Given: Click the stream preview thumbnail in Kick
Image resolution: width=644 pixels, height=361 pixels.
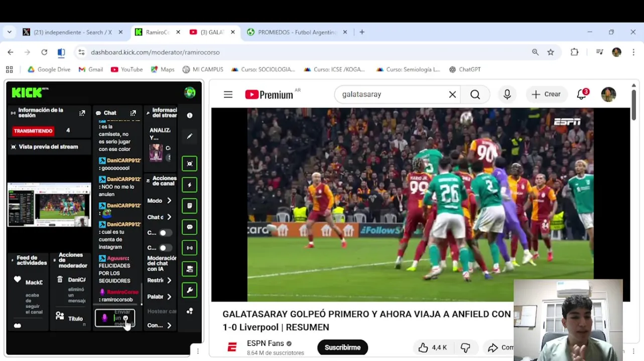Looking at the screenshot, I should pyautogui.click(x=49, y=205).
